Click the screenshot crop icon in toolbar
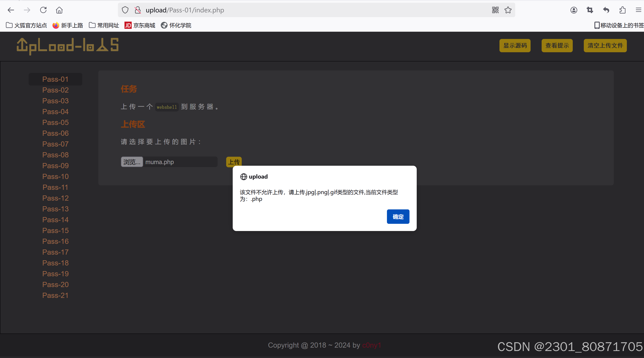This screenshot has width=644, height=358. coord(590,10)
